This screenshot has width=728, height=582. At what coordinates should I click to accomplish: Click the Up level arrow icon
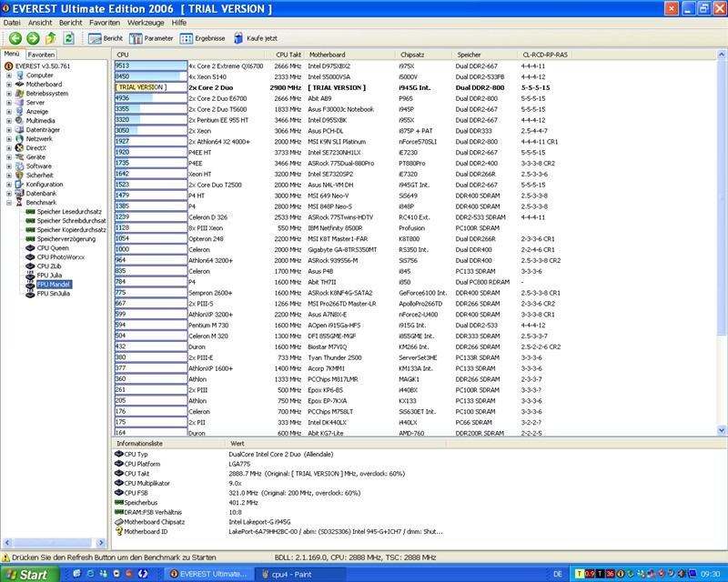[x=51, y=38]
